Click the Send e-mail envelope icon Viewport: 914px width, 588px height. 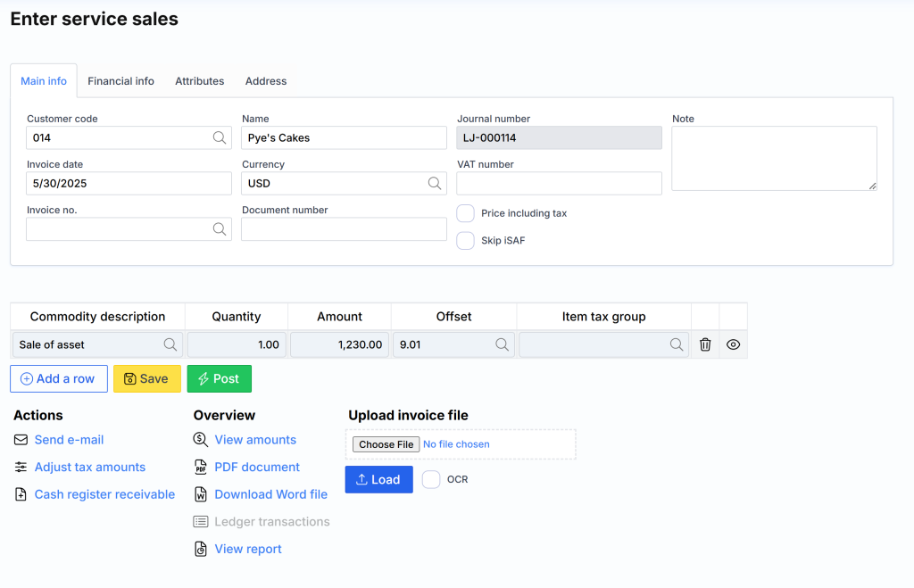pyautogui.click(x=21, y=440)
